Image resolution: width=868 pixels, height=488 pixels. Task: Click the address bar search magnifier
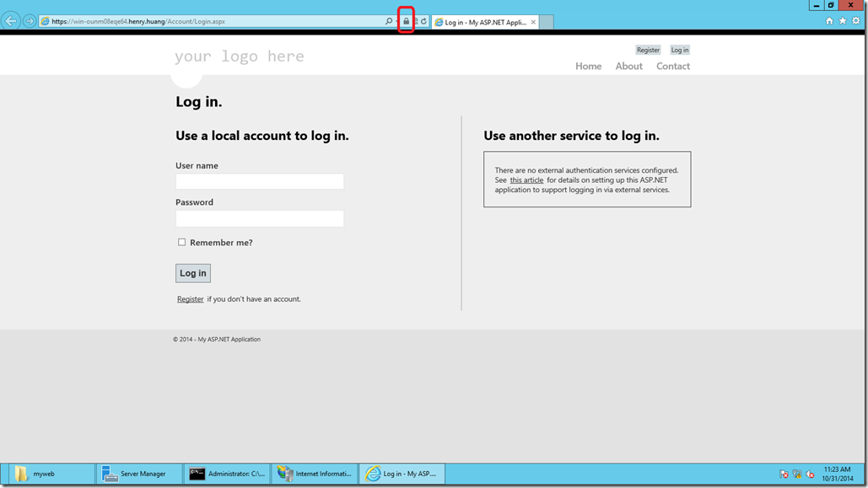tap(389, 21)
